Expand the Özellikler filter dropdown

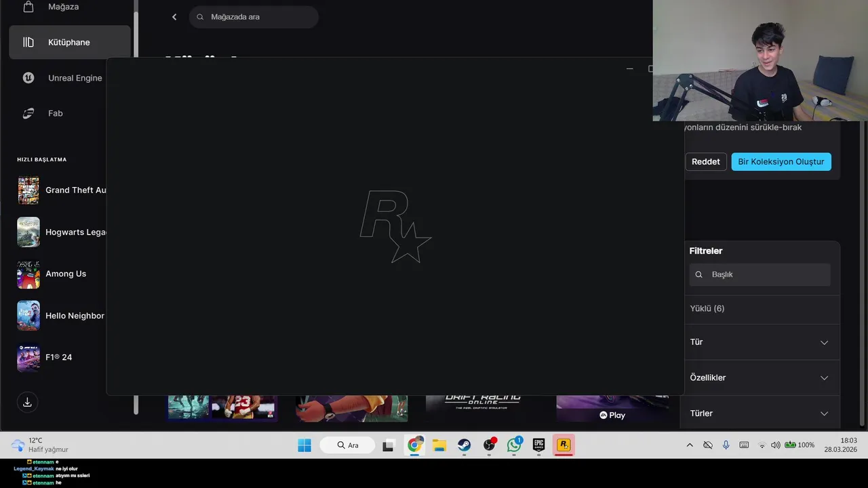tap(759, 378)
